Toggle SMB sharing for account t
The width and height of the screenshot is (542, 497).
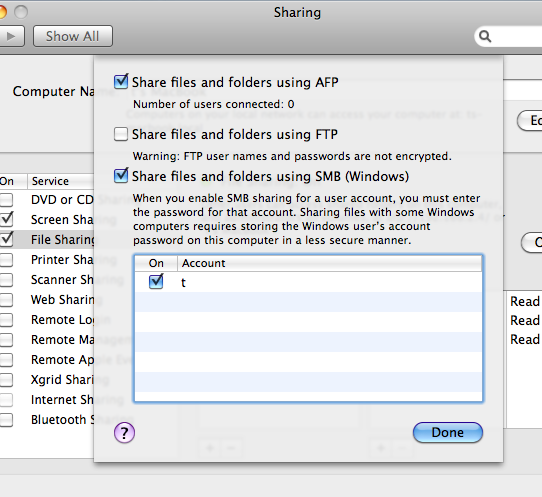point(156,282)
